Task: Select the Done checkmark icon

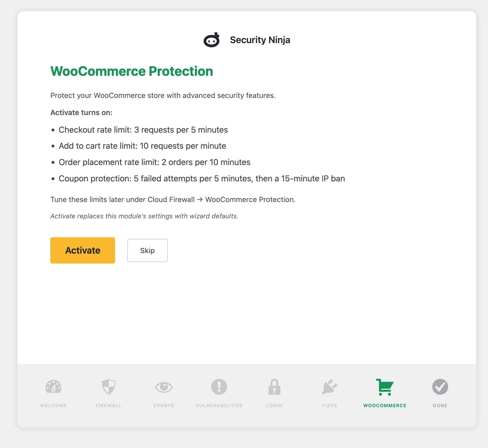Action: [440, 387]
